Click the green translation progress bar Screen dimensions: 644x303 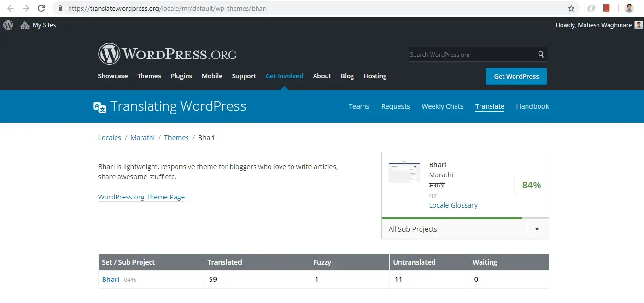coord(452,218)
